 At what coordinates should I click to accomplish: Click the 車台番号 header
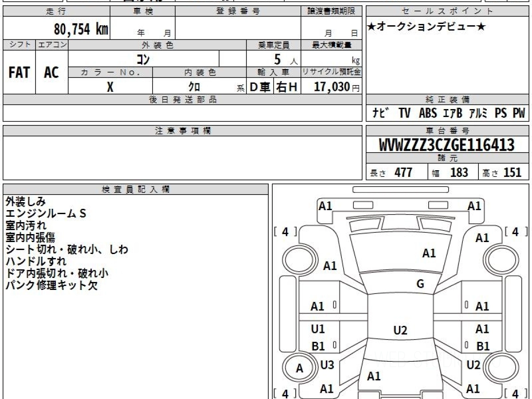point(447,131)
